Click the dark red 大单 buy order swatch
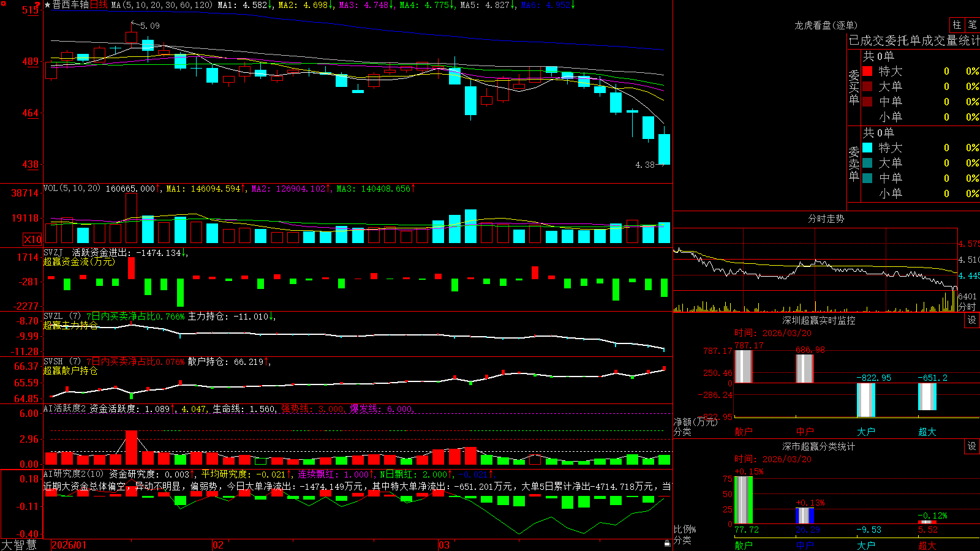The image size is (980, 551). coord(867,86)
